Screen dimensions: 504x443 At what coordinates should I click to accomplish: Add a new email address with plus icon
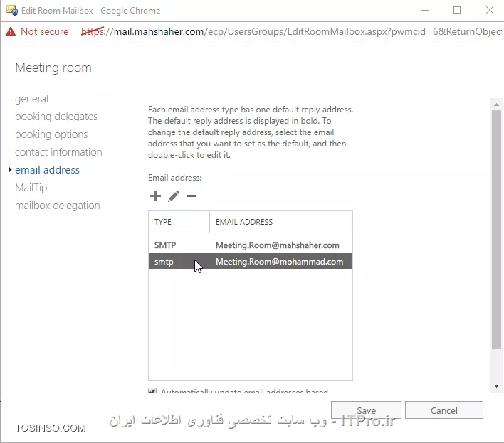pos(155,196)
